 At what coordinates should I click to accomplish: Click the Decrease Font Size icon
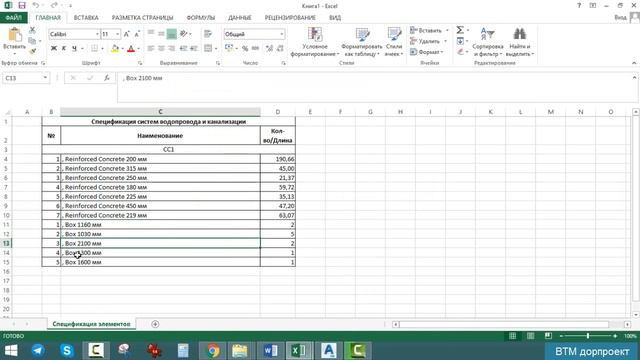137,34
